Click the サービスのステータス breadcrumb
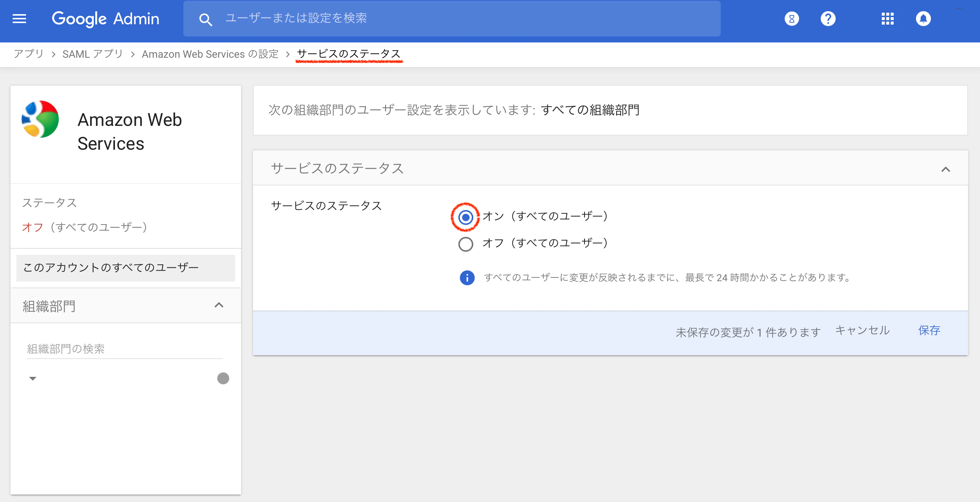The width and height of the screenshot is (980, 502). click(349, 54)
